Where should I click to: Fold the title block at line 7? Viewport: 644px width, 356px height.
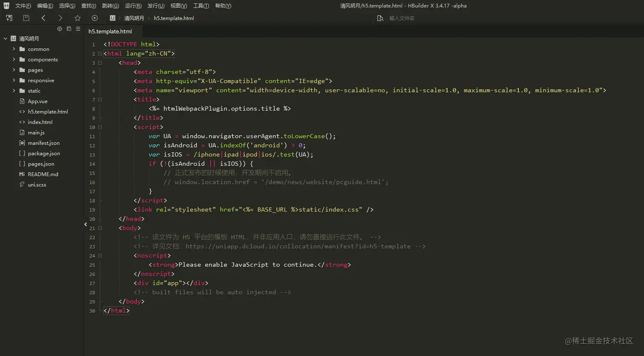[100, 99]
